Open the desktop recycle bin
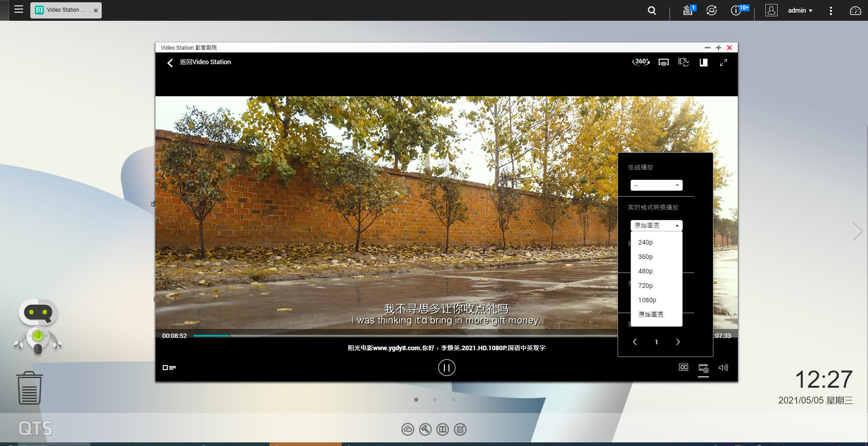Screen dimensions: 868x446 tap(29, 388)
